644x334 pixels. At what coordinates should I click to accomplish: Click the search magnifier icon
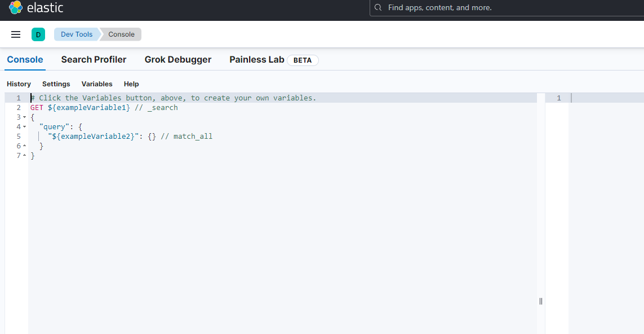point(378,7)
